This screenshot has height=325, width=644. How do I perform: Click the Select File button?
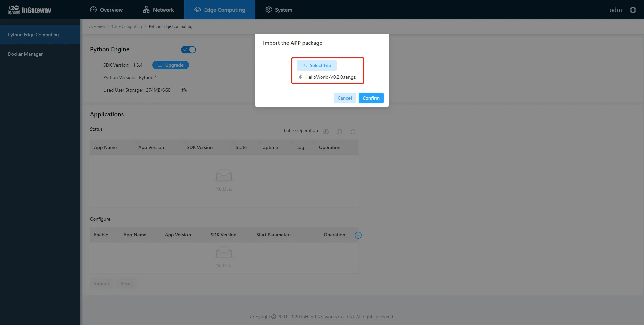[x=317, y=65]
